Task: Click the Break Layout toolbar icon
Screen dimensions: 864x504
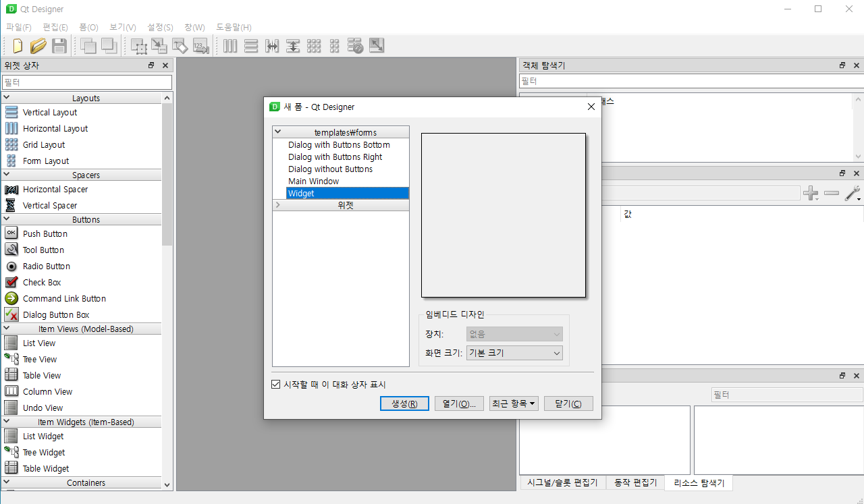Action: [356, 46]
